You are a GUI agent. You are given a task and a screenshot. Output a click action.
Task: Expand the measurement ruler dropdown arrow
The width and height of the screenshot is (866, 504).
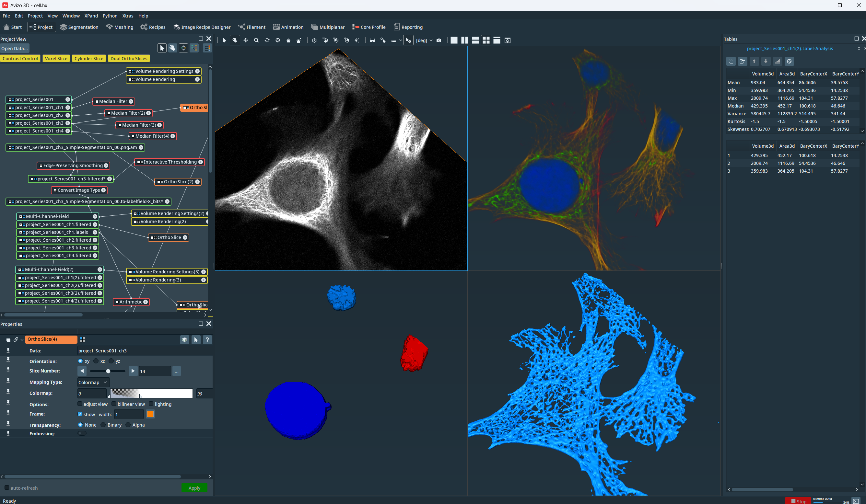(x=400, y=40)
